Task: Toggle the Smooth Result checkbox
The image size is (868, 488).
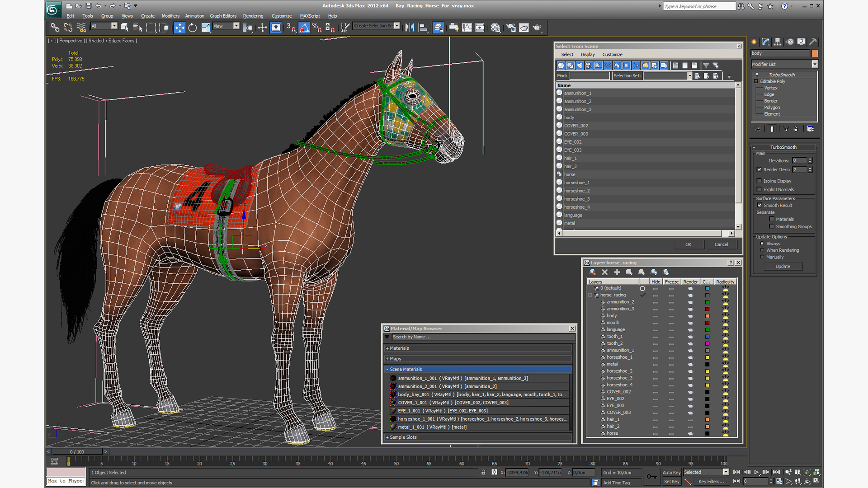Action: tap(759, 205)
